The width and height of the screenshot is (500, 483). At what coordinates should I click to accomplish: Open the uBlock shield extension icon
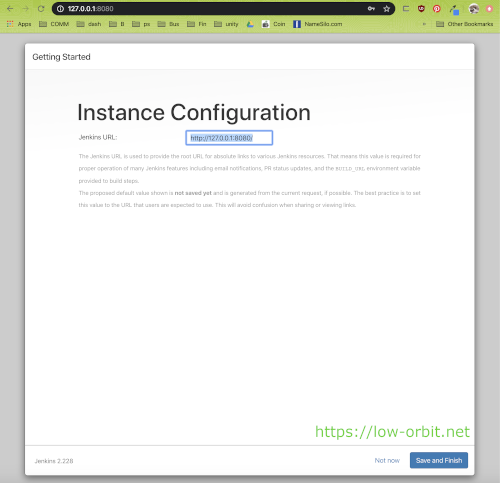click(x=421, y=9)
